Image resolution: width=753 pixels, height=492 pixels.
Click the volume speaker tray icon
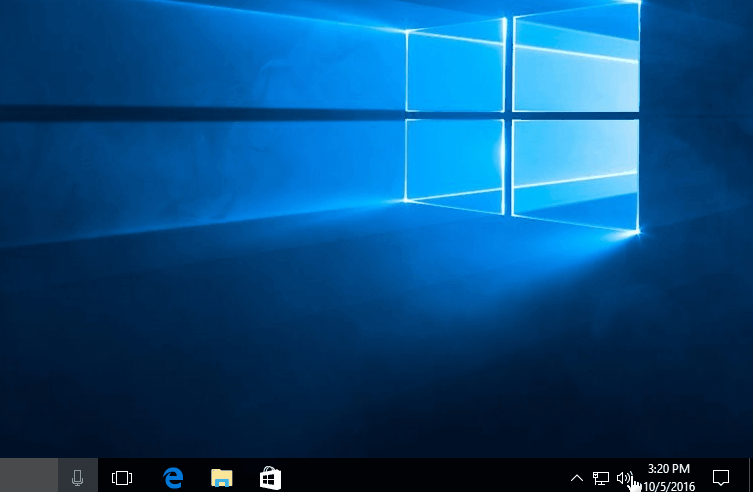pyautogui.click(x=625, y=478)
